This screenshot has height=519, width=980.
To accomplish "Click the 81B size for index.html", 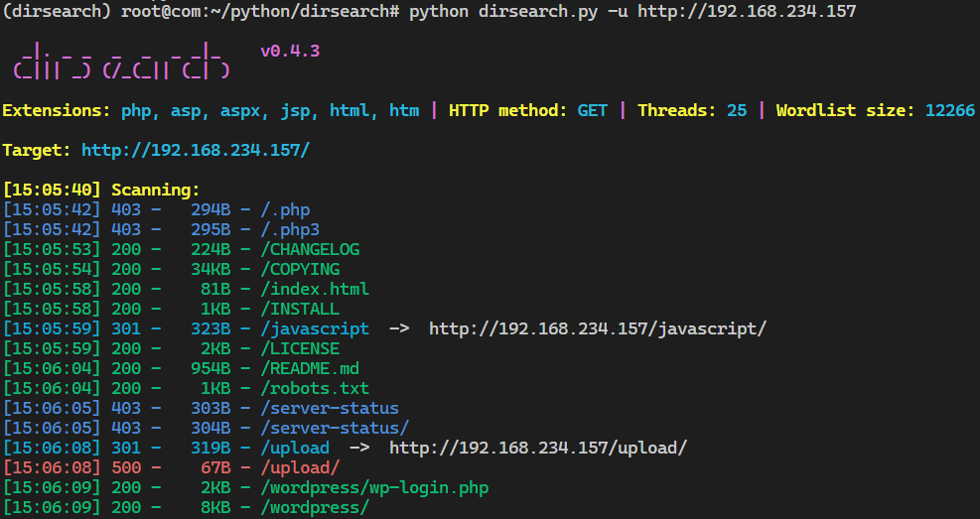I will pyautogui.click(x=215, y=289).
